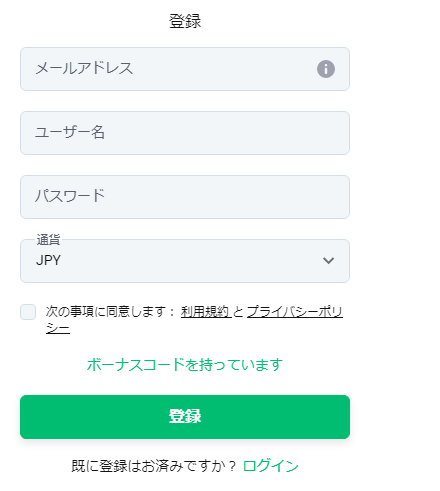Viewport: 440px width, 491px height.
Task: Click the 登録 heading at the top
Action: (185, 21)
